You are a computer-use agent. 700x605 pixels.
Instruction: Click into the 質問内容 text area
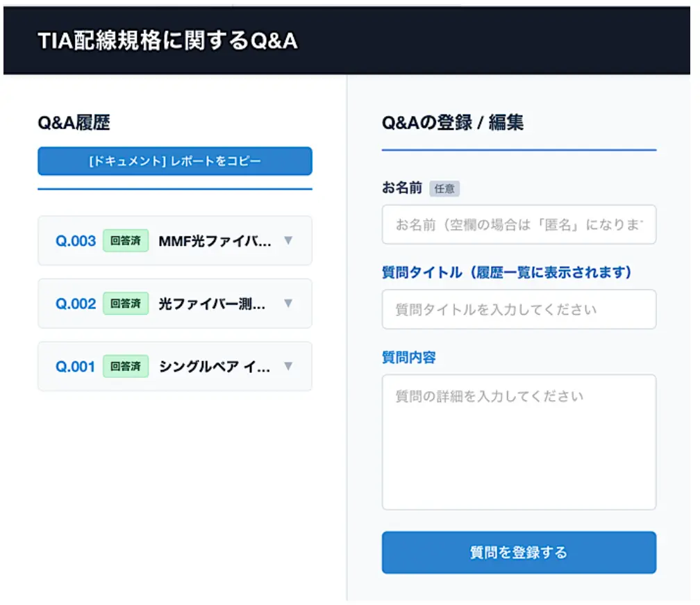tap(519, 442)
